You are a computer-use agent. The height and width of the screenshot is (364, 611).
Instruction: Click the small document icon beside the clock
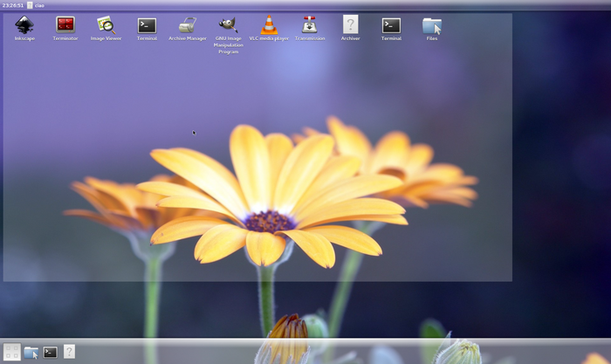pyautogui.click(x=30, y=4)
